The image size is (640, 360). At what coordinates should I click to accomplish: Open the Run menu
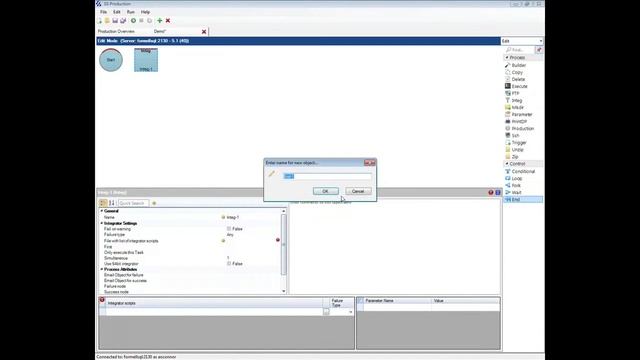pos(131,12)
